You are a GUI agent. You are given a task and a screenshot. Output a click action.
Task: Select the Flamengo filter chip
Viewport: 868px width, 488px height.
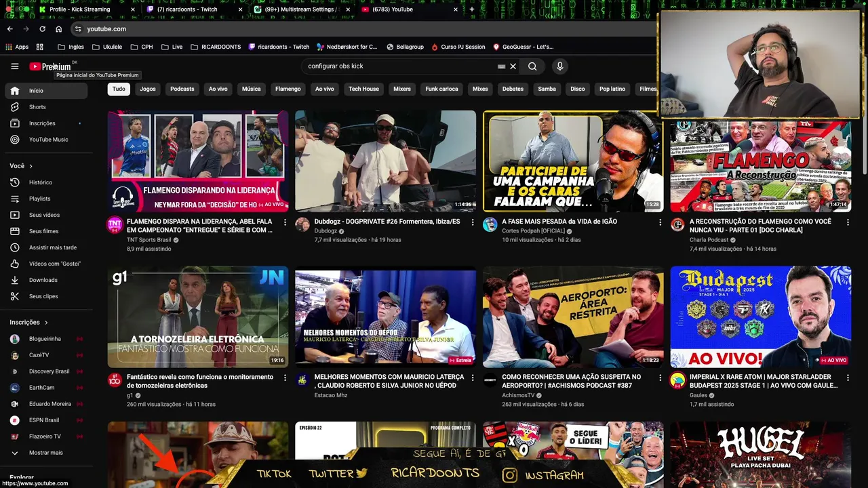point(288,89)
